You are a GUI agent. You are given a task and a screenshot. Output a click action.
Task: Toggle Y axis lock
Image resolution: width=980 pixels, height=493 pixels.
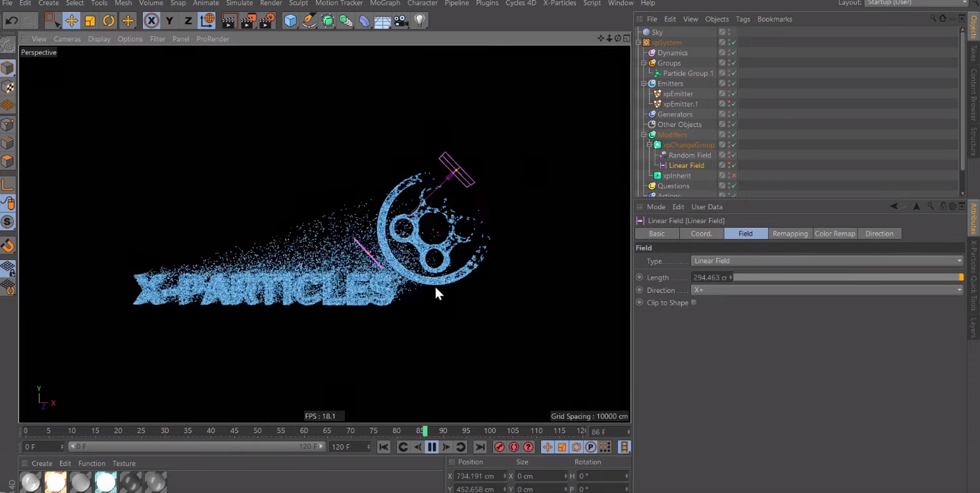(170, 21)
